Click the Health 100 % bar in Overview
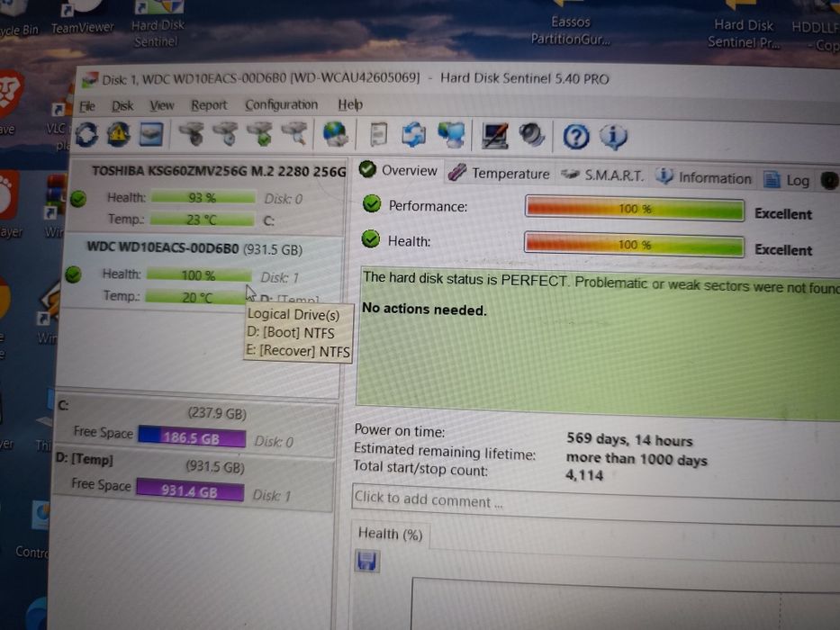Image resolution: width=840 pixels, height=630 pixels. coord(635,246)
